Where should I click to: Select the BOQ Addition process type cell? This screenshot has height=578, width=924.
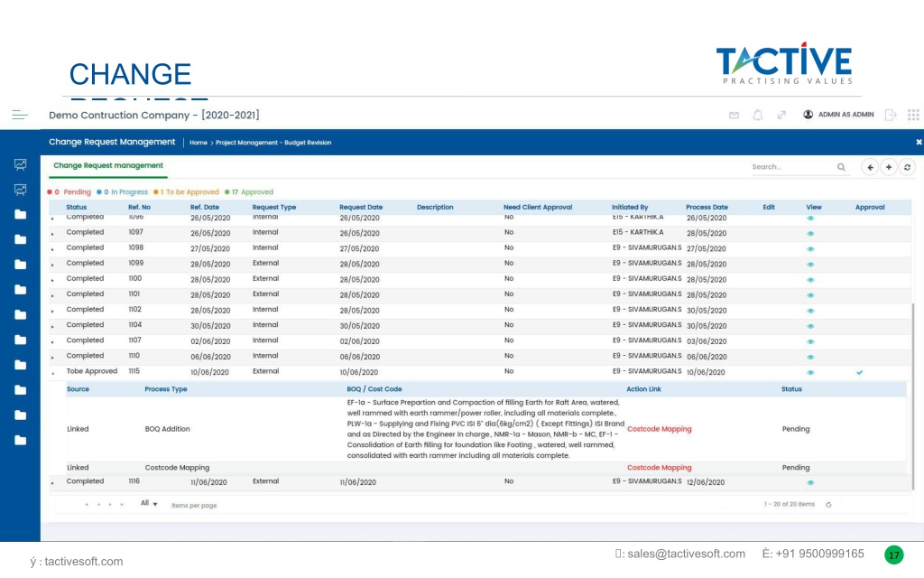167,429
